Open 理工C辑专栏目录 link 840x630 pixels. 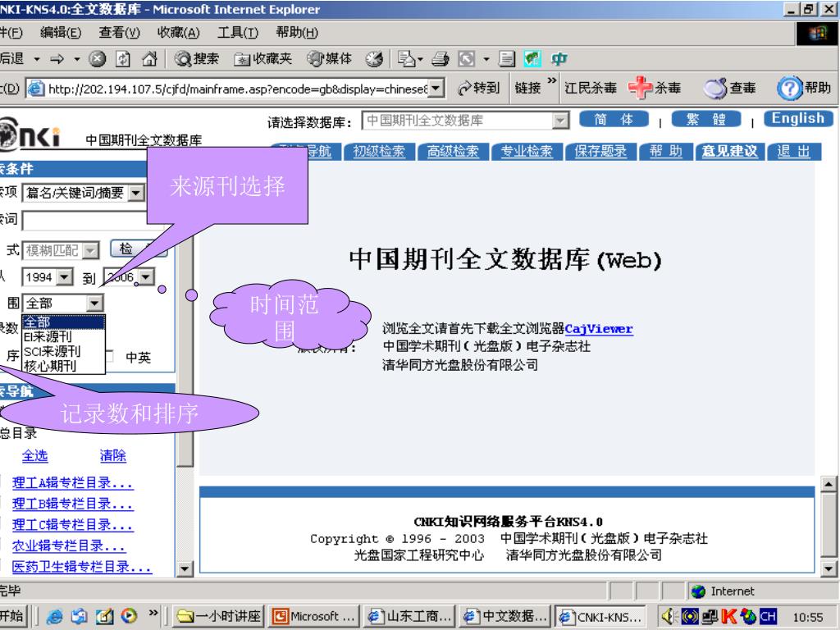coord(72,524)
